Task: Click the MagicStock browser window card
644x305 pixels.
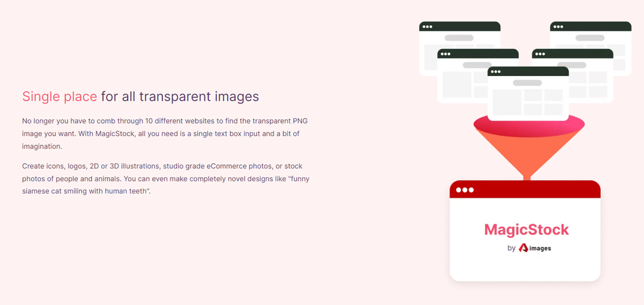Action: (x=525, y=231)
